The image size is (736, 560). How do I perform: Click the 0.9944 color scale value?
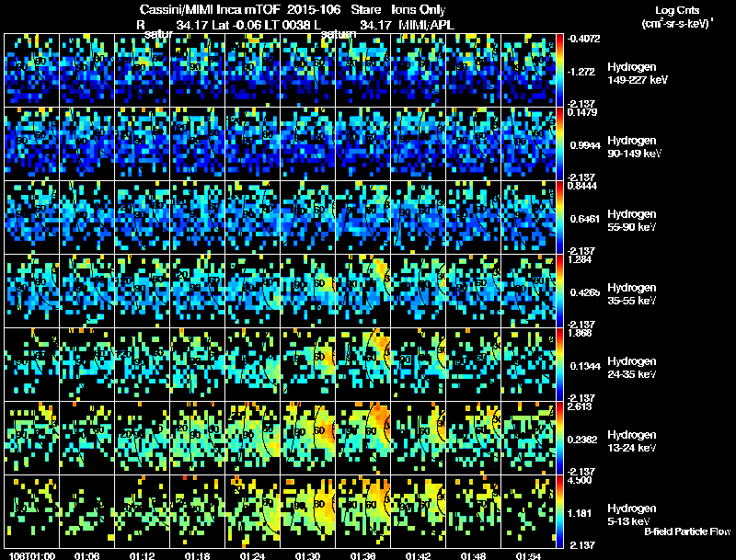585,145
